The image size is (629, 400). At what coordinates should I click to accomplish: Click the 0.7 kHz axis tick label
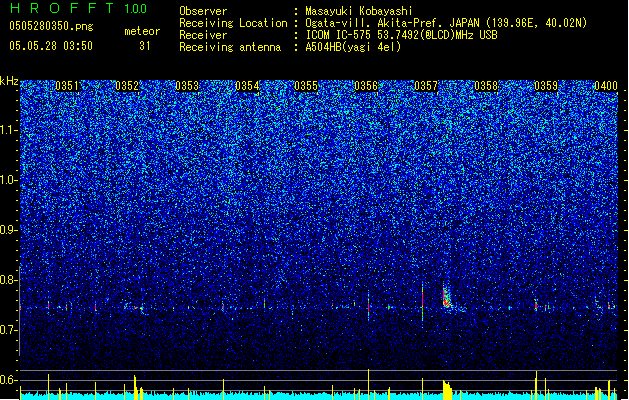coord(9,330)
